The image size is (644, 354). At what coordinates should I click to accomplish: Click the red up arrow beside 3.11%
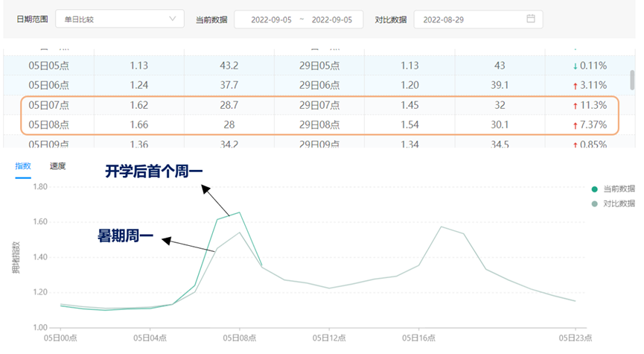click(x=576, y=85)
